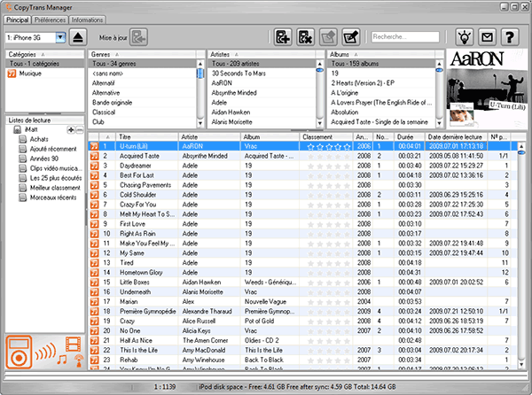This screenshot has height=395, width=532.
Task: Set star rating for U-turn (Lili)
Action: [x=328, y=147]
